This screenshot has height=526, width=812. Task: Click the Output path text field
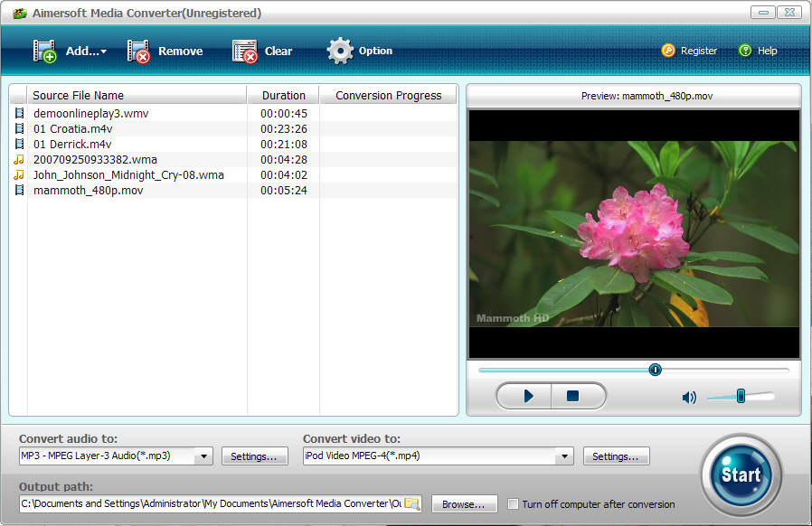tap(212, 503)
